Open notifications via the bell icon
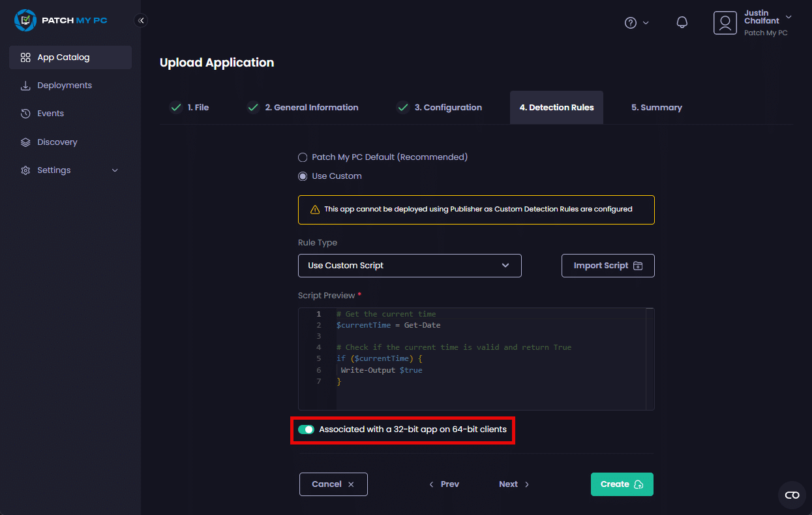The width and height of the screenshot is (812, 515). 682,23
